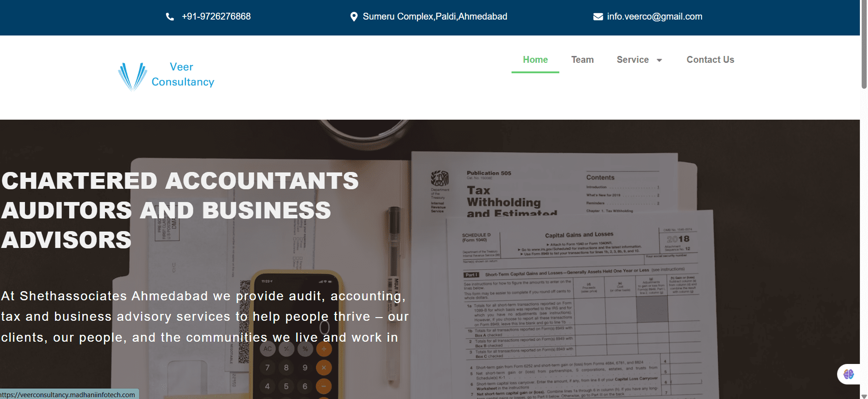
Task: Click the Chartered Accountants hero heading
Action: click(180, 210)
